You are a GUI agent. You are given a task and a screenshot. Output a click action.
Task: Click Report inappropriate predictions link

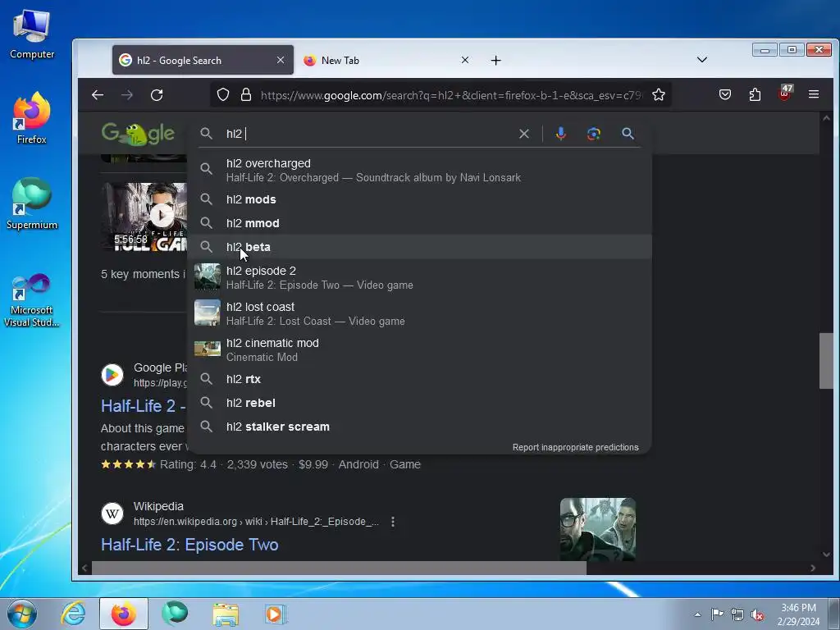coord(575,447)
